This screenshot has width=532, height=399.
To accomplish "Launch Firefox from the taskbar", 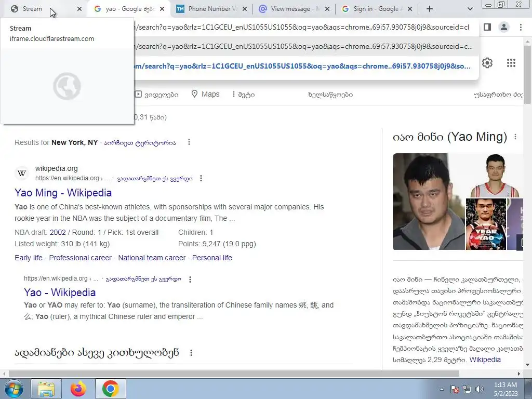I will pyautogui.click(x=78, y=389).
